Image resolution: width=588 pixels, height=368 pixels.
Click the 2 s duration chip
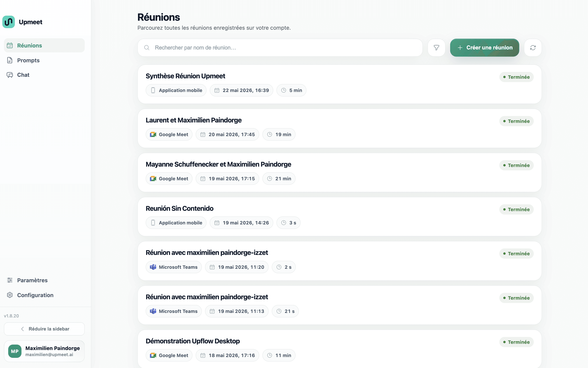click(x=283, y=267)
